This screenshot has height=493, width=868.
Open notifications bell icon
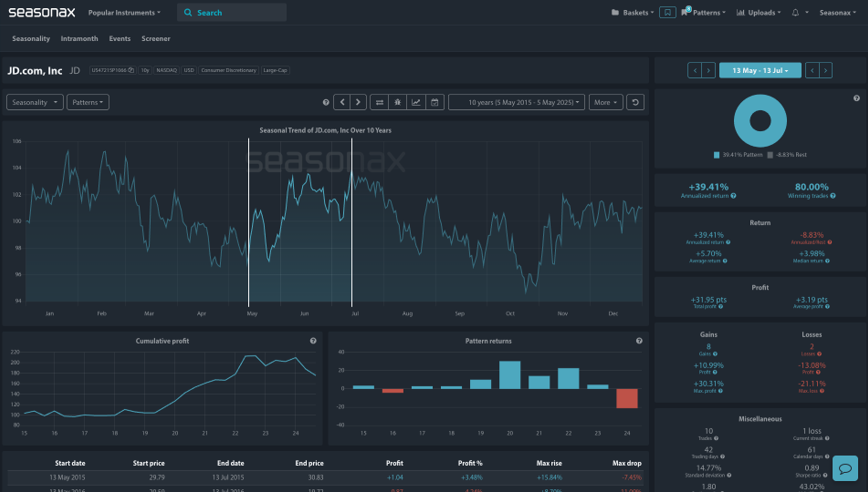coord(795,12)
